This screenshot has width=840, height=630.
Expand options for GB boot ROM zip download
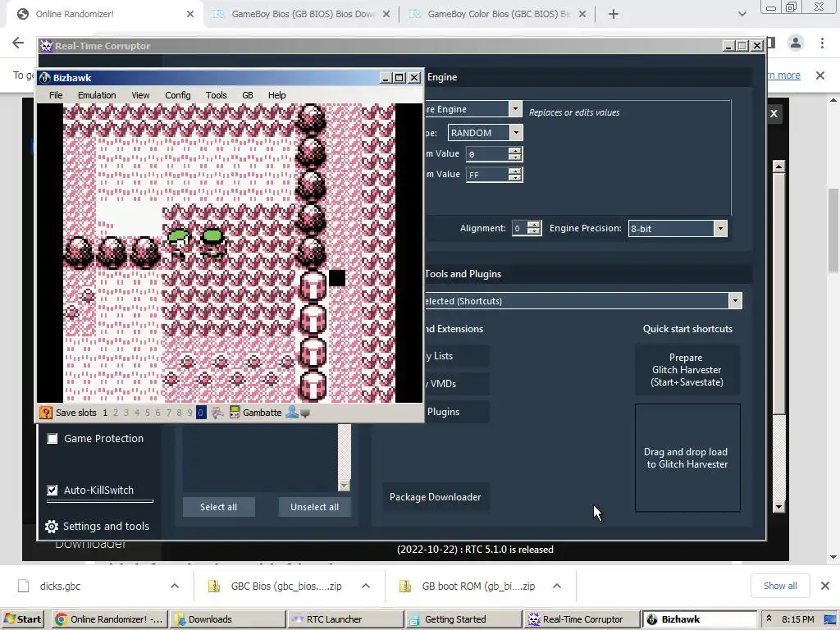pyautogui.click(x=557, y=586)
